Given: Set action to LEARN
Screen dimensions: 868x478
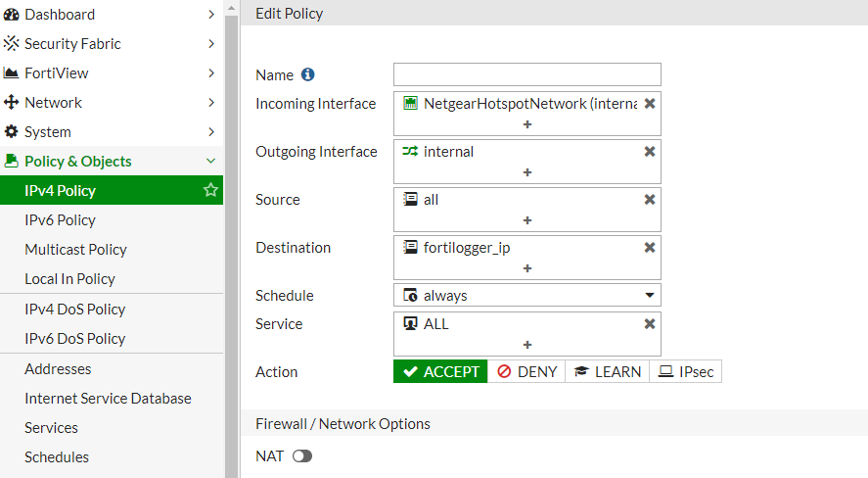Looking at the screenshot, I should [x=608, y=371].
